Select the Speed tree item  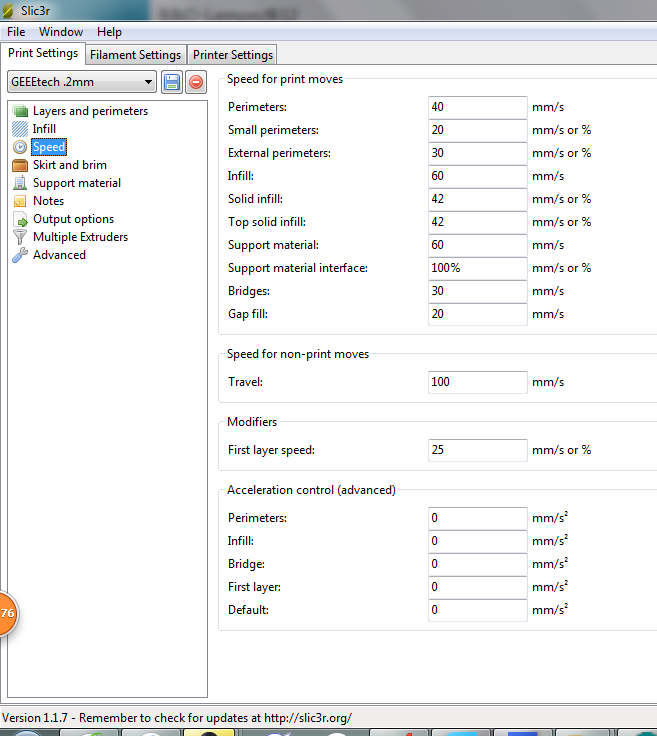tap(49, 147)
